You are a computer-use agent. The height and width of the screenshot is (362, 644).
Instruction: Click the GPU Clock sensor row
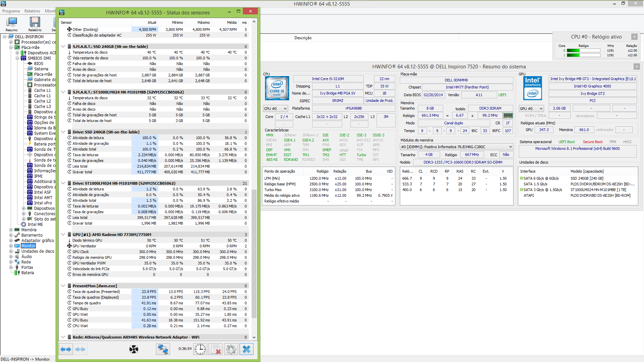(x=157, y=252)
